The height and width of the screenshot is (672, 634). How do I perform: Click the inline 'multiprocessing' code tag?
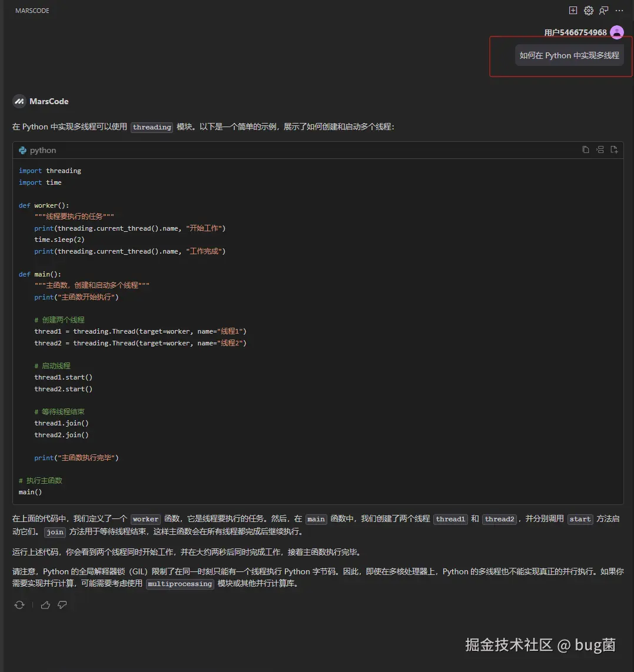point(180,584)
